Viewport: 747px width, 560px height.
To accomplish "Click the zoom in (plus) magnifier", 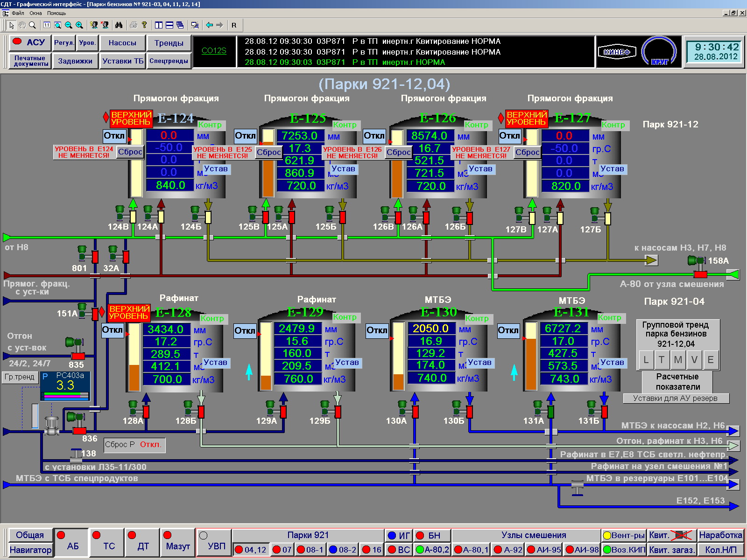I will pos(79,25).
